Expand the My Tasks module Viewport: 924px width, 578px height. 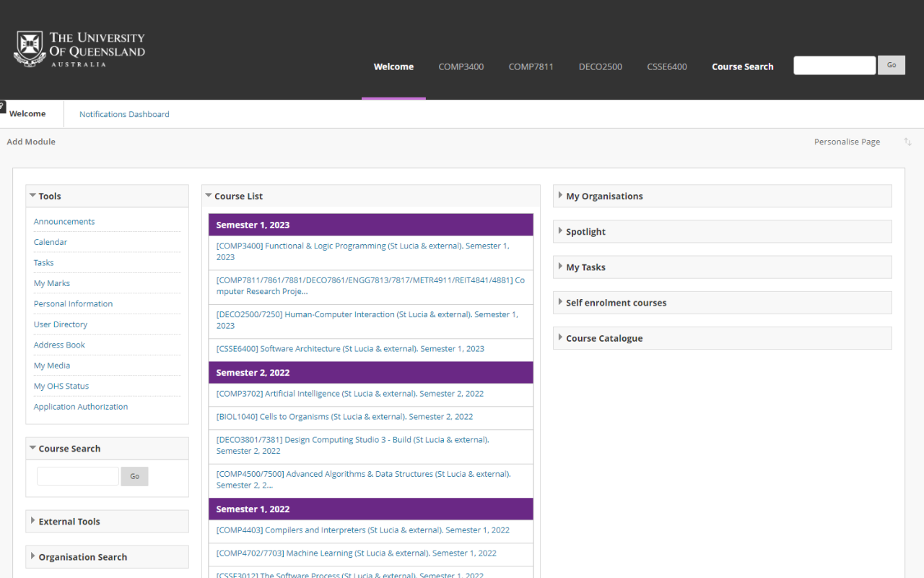pos(560,266)
